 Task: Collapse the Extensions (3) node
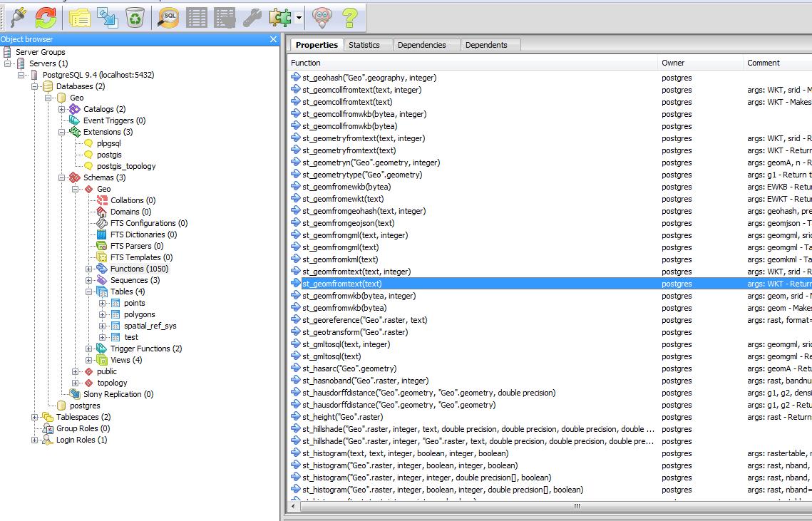pos(62,132)
